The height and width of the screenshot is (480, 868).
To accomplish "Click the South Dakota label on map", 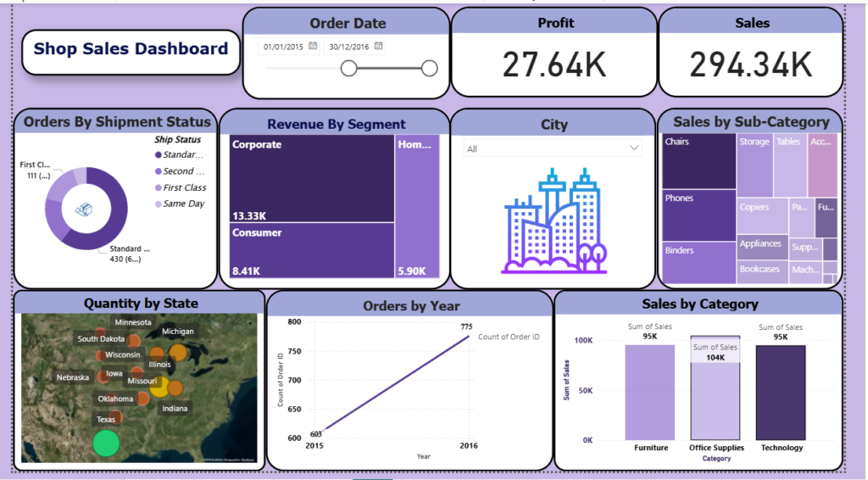I will (101, 339).
